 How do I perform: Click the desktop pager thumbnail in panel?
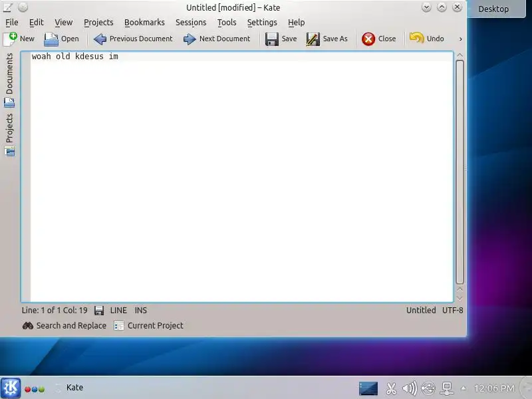[368, 388]
